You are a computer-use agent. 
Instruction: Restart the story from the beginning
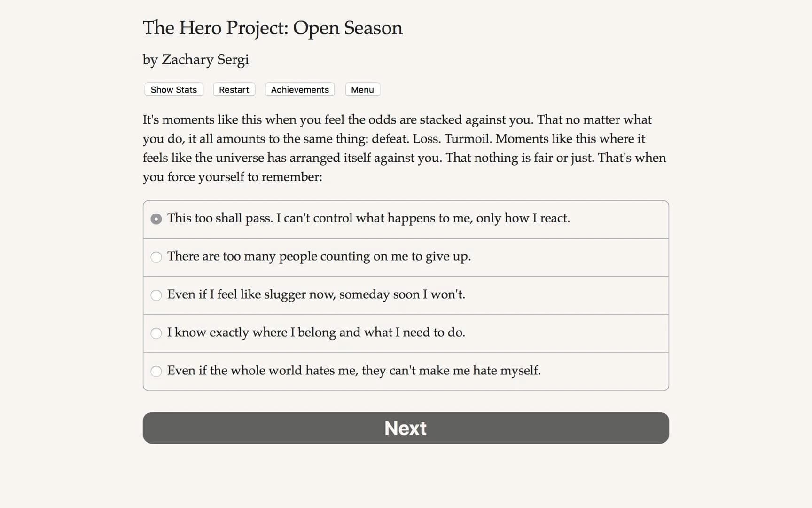coord(234,89)
